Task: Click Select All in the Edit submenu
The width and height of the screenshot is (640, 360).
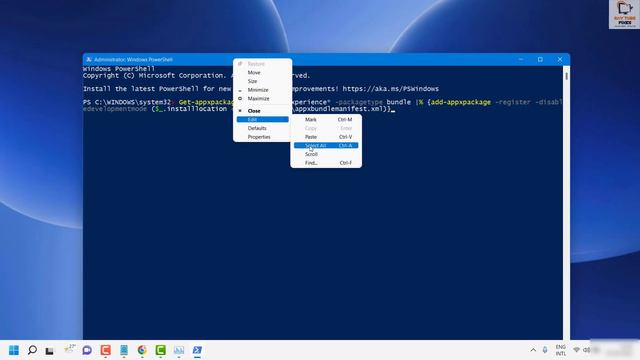Action: [326, 145]
